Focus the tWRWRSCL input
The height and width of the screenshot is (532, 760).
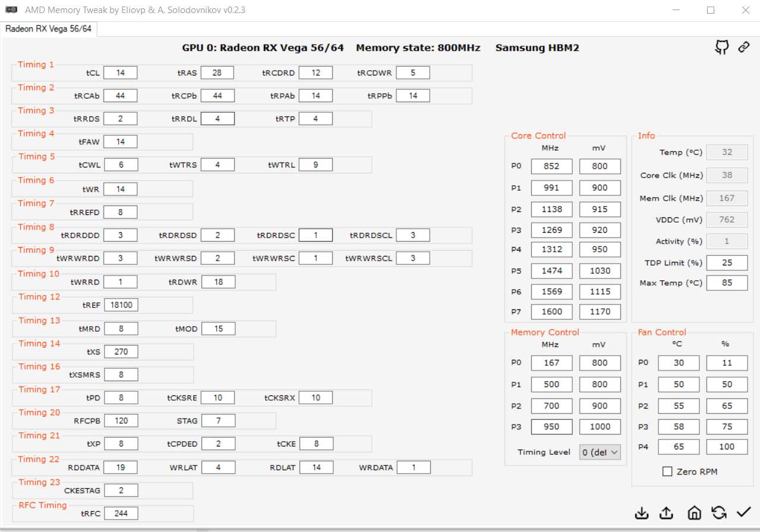413,258
